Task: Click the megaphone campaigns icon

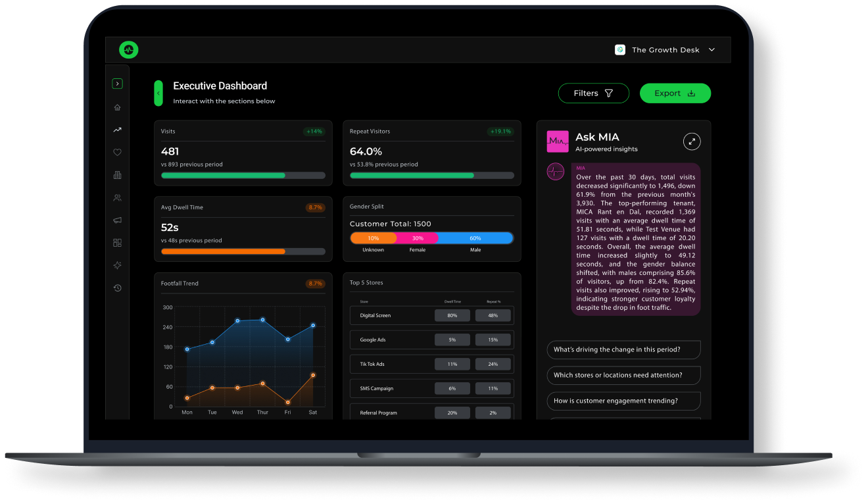Action: [117, 220]
